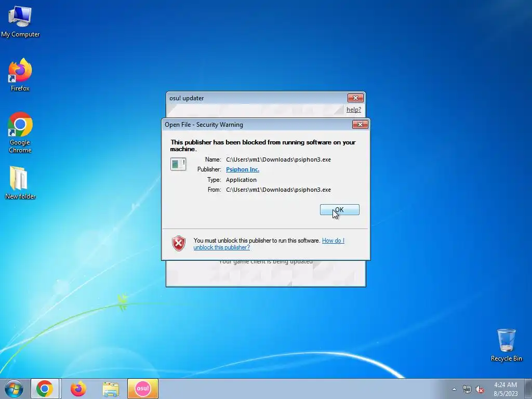The width and height of the screenshot is (532, 399).
Task: Click the help? link in osu! updater
Action: [353, 110]
